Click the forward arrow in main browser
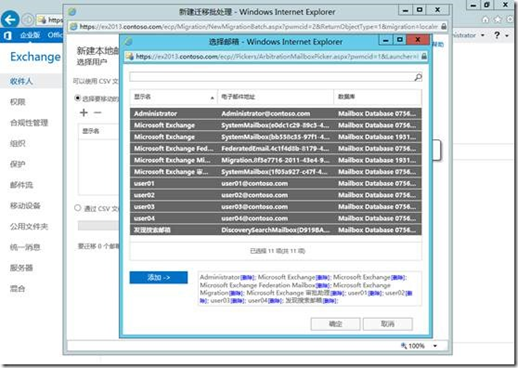Viewport: 518px width, 368px height. (28, 20)
